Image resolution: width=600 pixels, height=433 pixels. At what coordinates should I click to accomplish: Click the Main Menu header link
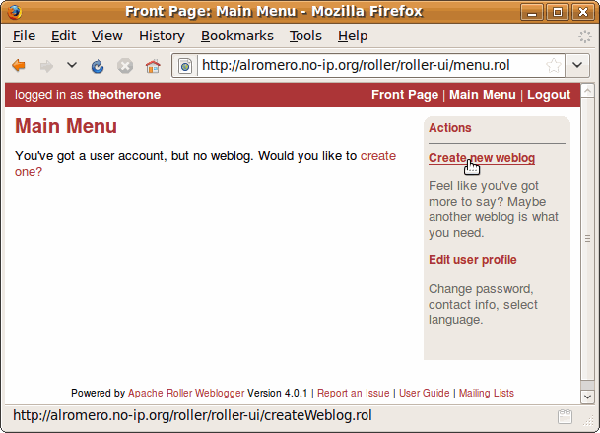pos(482,94)
